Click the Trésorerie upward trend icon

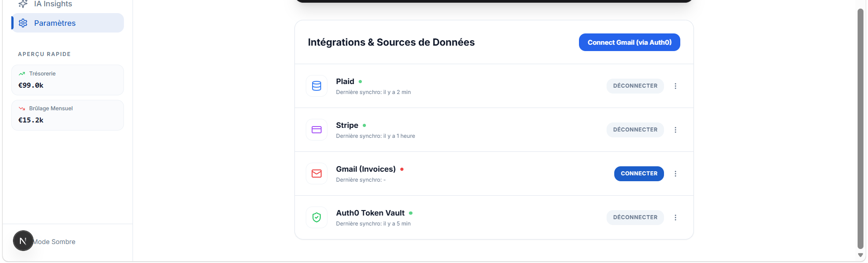(22, 74)
